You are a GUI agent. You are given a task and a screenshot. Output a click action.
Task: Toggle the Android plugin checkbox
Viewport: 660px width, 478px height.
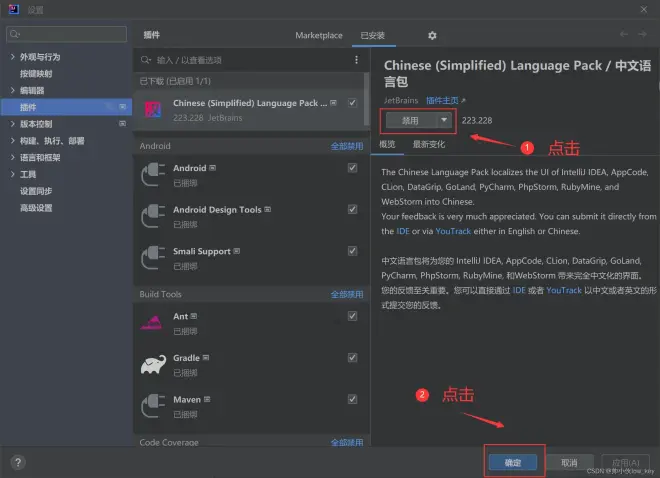(x=352, y=168)
